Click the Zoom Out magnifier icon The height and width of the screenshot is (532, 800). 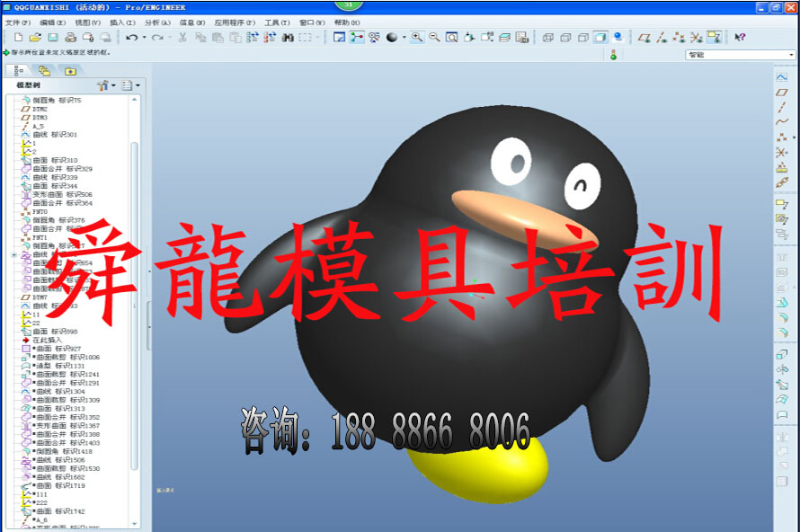click(x=434, y=37)
